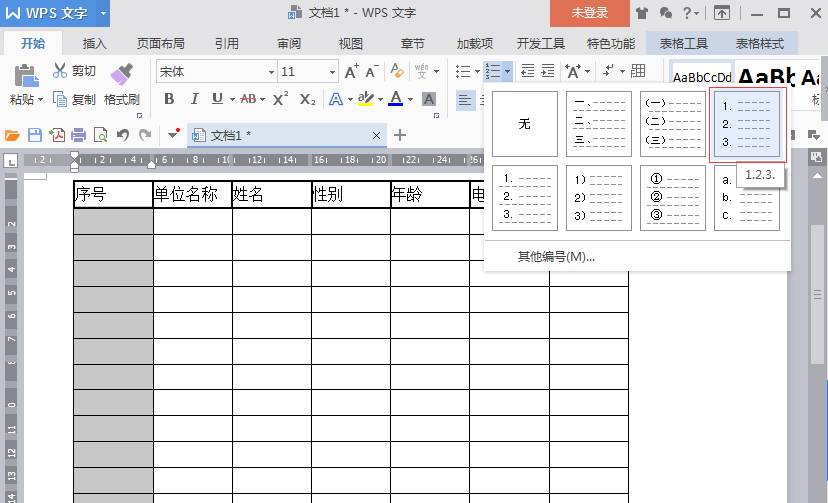Click the Format Painter (格式刷) icon
The image size is (828, 503).
point(121,74)
